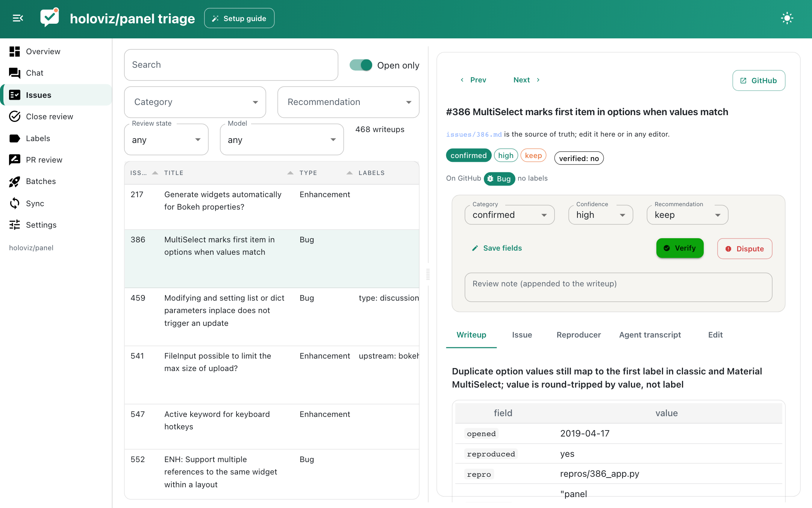Switch to the Issue tab
The image size is (812, 508).
tap(522, 335)
